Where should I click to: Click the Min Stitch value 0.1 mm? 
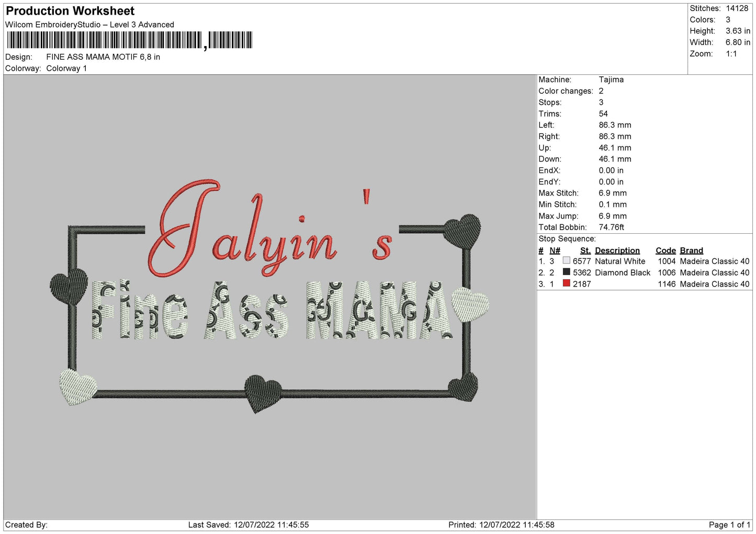point(613,204)
